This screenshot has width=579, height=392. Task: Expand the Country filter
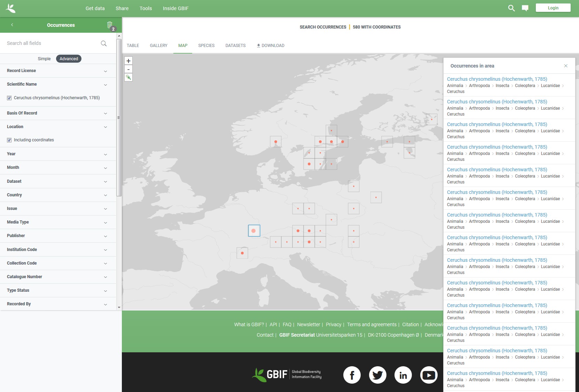coord(58,195)
